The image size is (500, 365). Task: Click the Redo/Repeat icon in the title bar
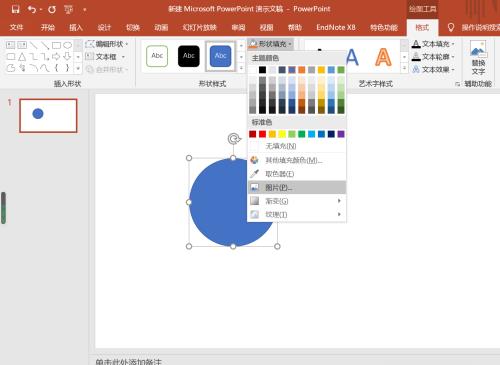(x=52, y=9)
